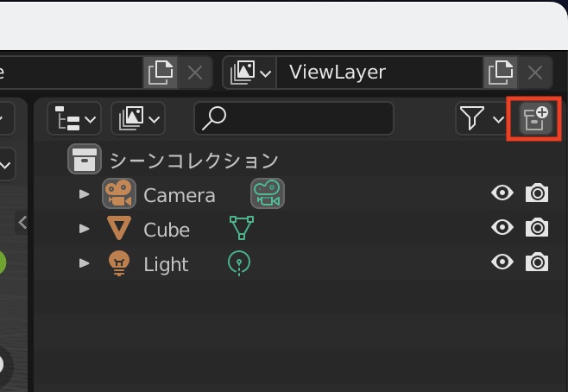Hide Cube in viewport with eye icon

click(x=502, y=228)
